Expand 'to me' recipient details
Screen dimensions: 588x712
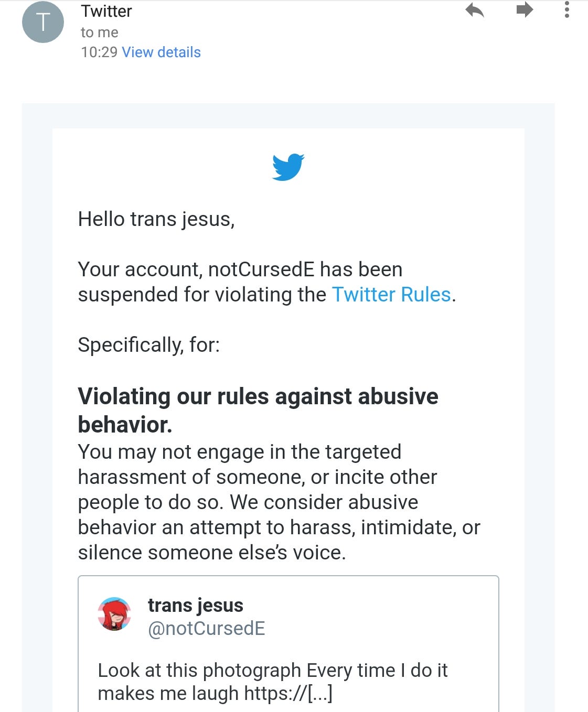[99, 32]
